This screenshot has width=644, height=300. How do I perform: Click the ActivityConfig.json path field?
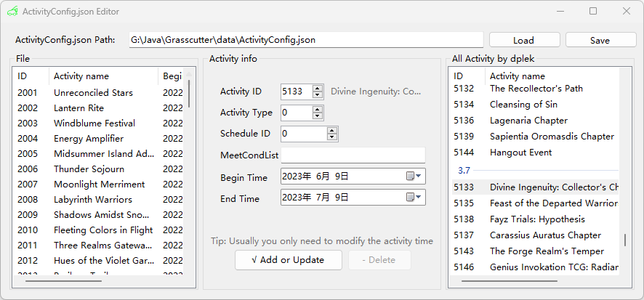point(305,40)
